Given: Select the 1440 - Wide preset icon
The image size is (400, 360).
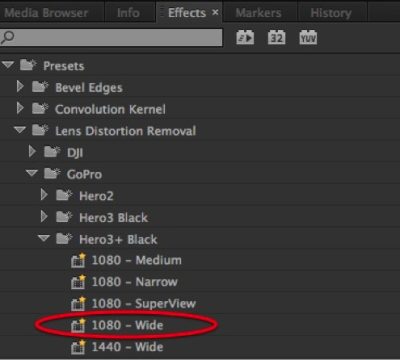Looking at the screenshot, I should pyautogui.click(x=78, y=347).
